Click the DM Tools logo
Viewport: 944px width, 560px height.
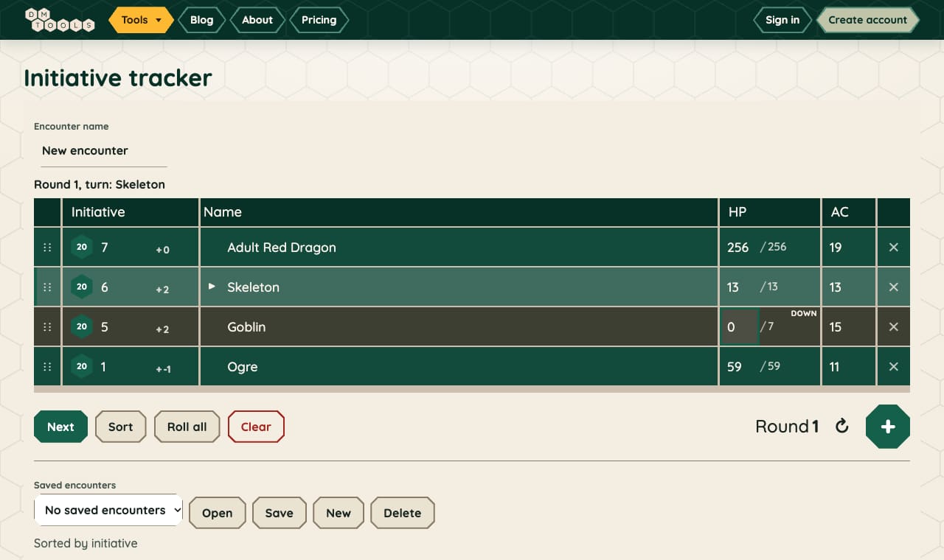tap(60, 20)
